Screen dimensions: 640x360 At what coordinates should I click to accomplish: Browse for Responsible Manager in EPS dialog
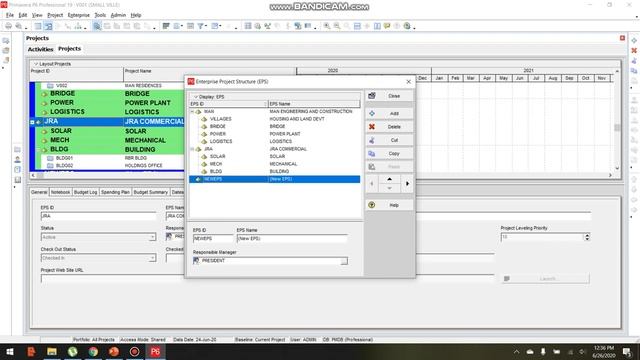[x=344, y=261]
